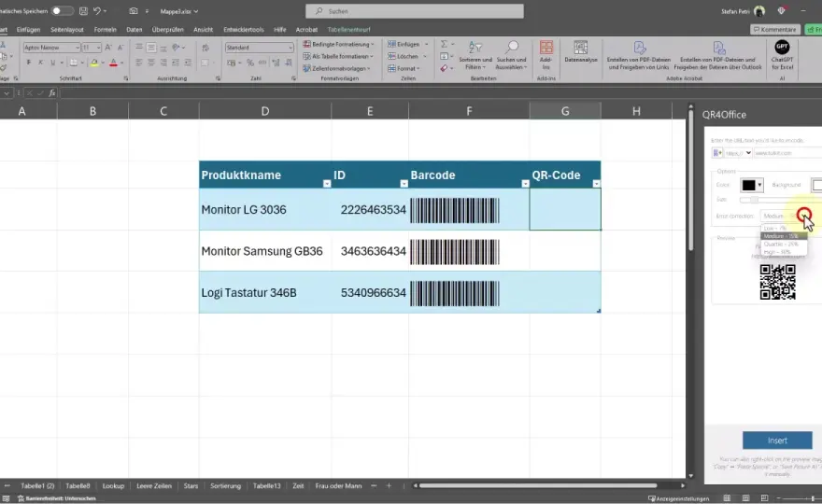Apply red font color
The height and width of the screenshot is (504, 822).
(x=113, y=63)
